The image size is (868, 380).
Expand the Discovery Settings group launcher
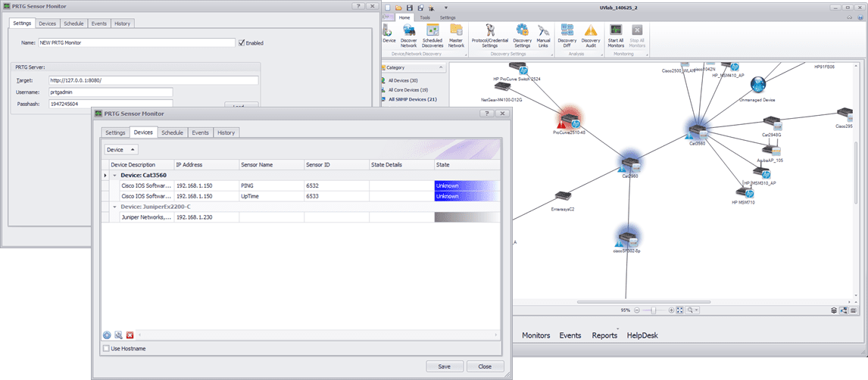point(551,55)
